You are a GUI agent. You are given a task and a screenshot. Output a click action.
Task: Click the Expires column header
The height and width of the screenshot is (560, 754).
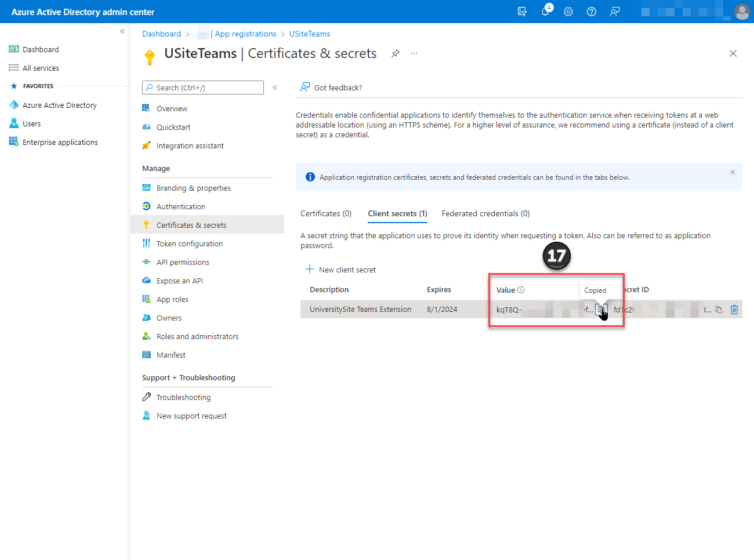tap(439, 289)
